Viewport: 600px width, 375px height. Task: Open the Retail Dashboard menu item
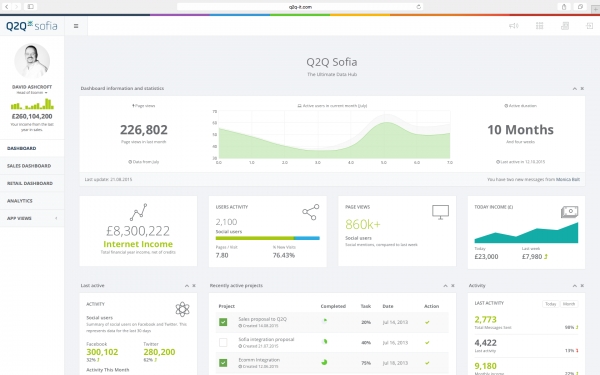[x=32, y=183]
